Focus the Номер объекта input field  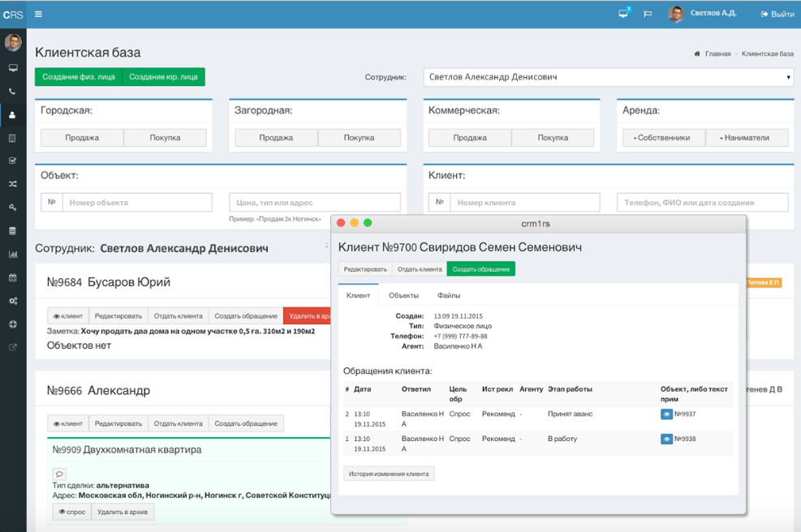pos(137,202)
